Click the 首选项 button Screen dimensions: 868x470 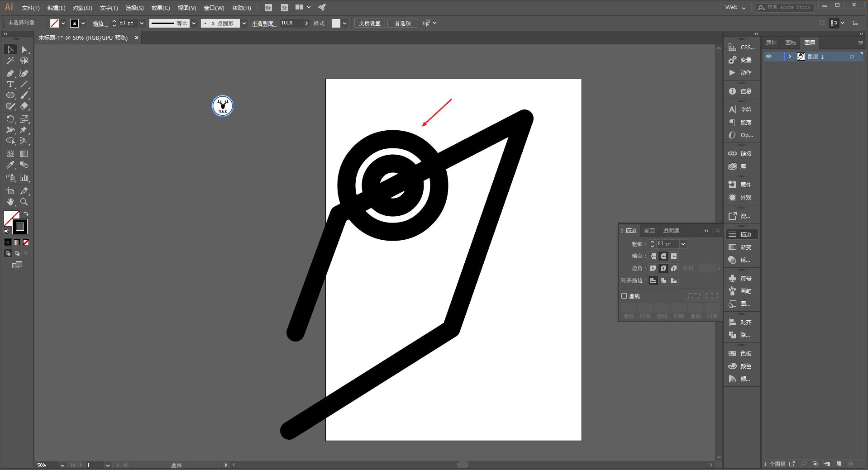pos(402,23)
